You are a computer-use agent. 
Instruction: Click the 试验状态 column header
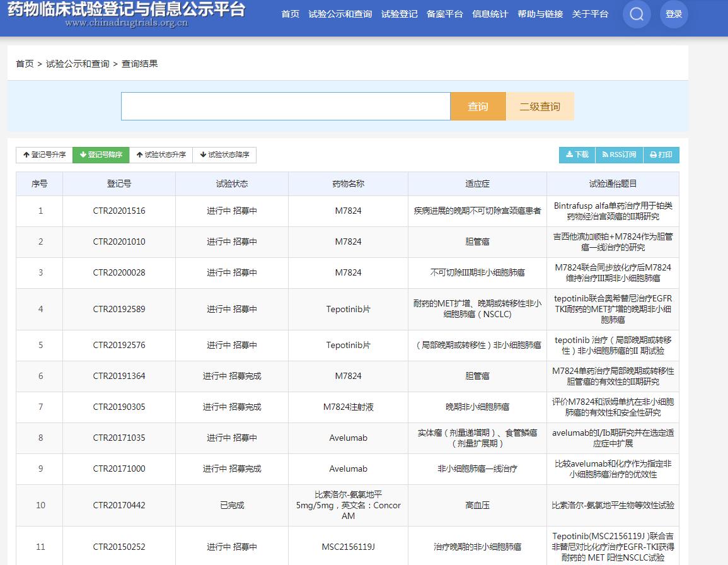pos(232,183)
